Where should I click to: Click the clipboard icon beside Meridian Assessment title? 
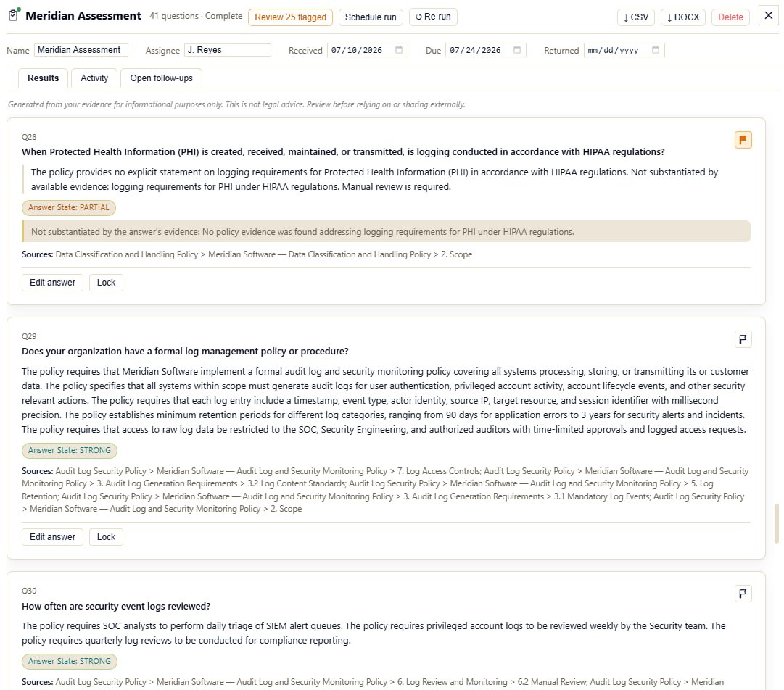coord(14,15)
